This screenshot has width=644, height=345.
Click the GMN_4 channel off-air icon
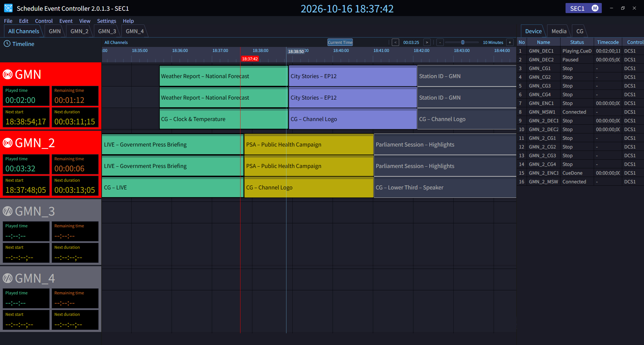point(8,278)
